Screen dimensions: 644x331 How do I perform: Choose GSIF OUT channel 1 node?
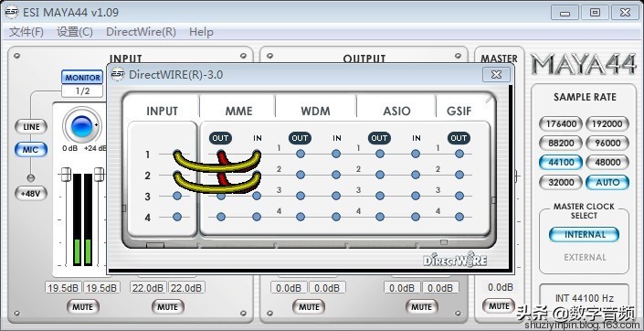point(459,154)
